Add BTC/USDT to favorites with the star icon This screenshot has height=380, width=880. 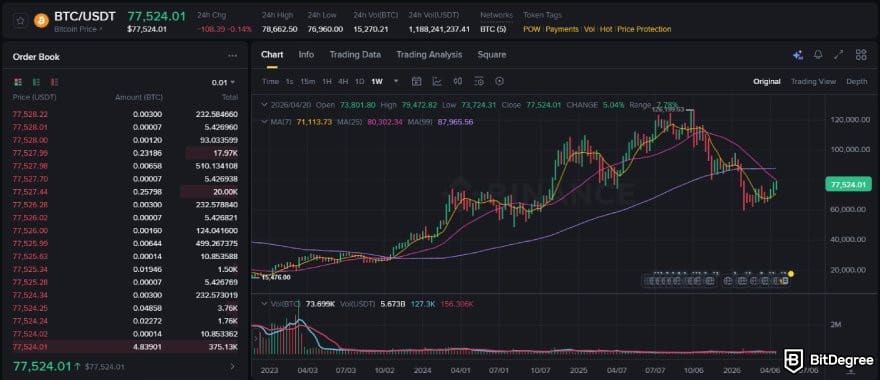(x=20, y=21)
